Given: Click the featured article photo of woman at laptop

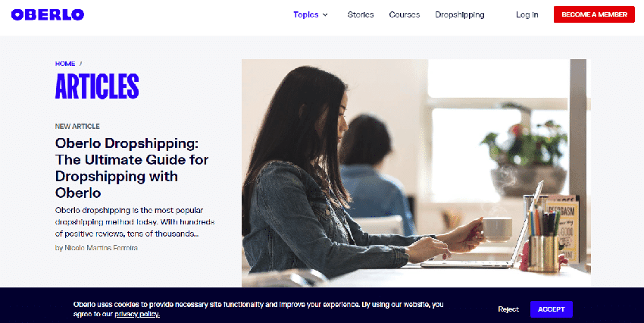Looking at the screenshot, I should (x=416, y=173).
